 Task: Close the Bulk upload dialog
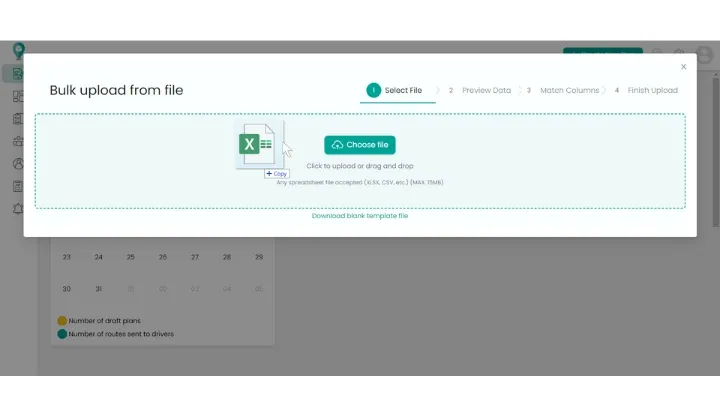tap(684, 67)
